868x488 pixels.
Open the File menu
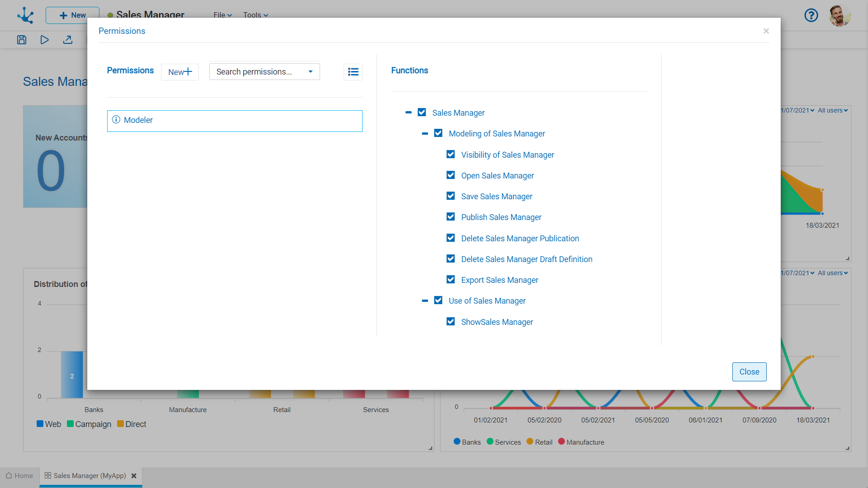[222, 15]
